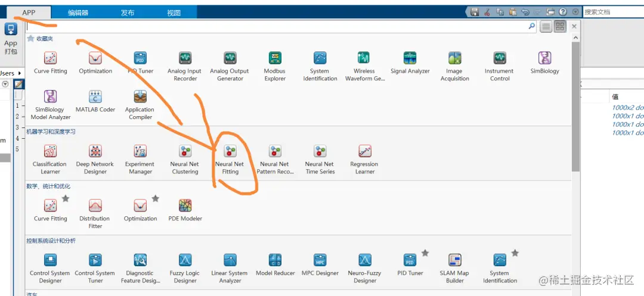Screen dimensions: 644x296
Task: Open PID Tuner in the control system section
Action: click(x=410, y=265)
